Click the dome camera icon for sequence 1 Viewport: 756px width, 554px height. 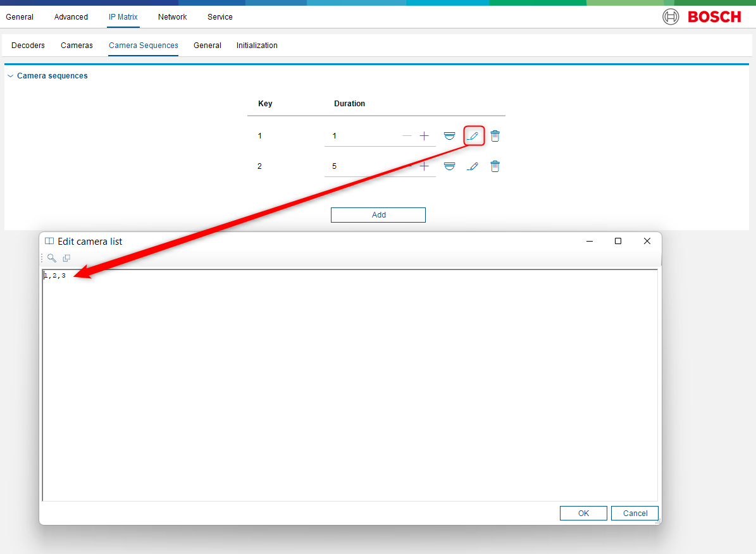pyautogui.click(x=449, y=136)
